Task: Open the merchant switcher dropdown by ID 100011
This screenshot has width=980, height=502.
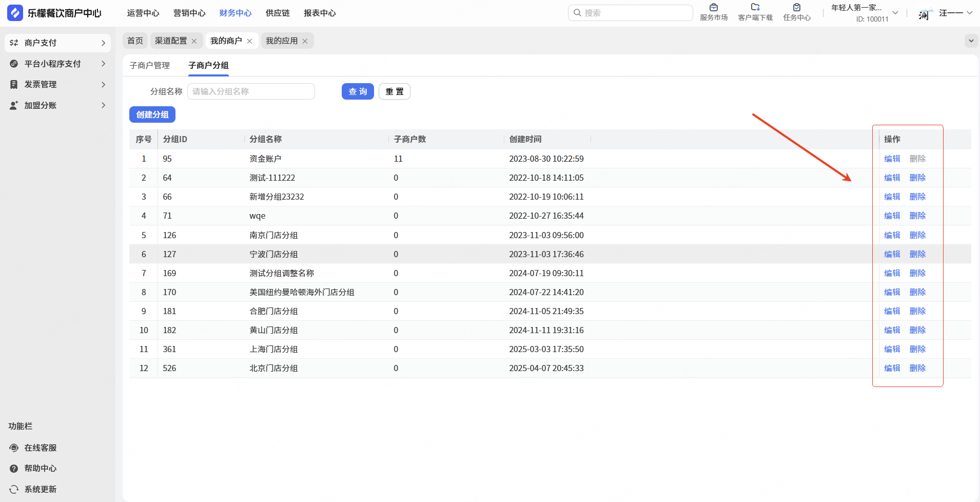Action: tap(895, 13)
